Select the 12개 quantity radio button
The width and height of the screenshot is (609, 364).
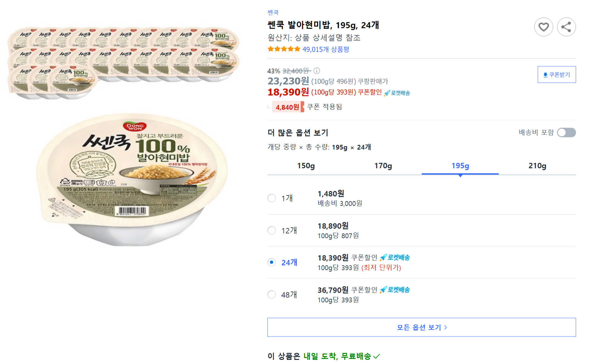point(272,230)
